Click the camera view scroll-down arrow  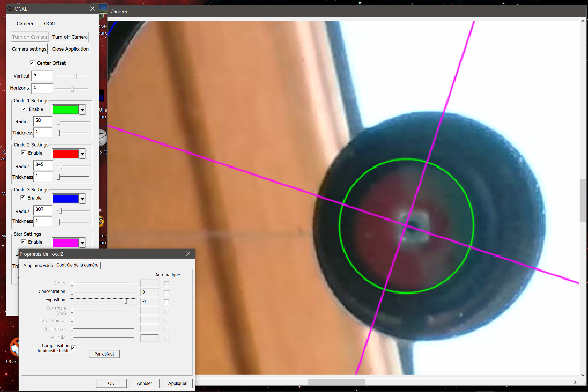click(x=583, y=375)
